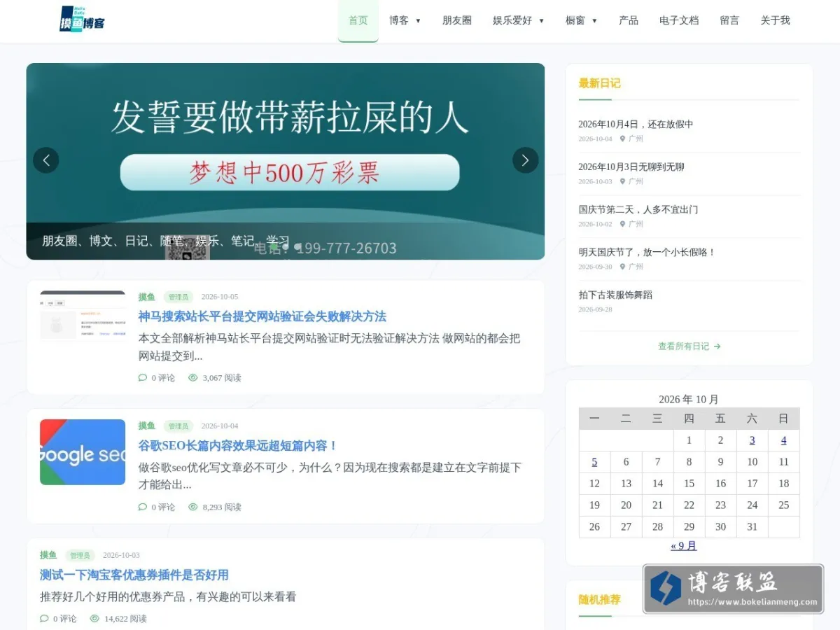Open diary 国庆节第二天，人多不宜出门
The width and height of the screenshot is (840, 630).
638,210
